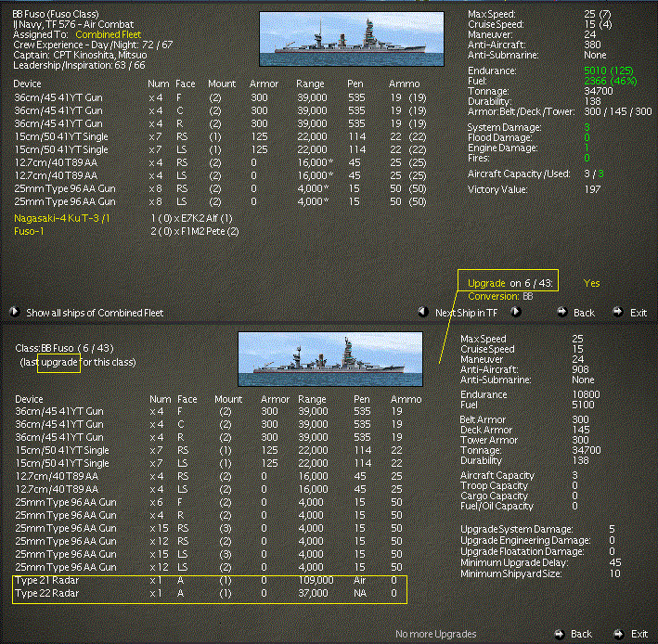Click the 'No more Upgrades' text
Viewport: 658px width, 644px height.
(x=435, y=634)
